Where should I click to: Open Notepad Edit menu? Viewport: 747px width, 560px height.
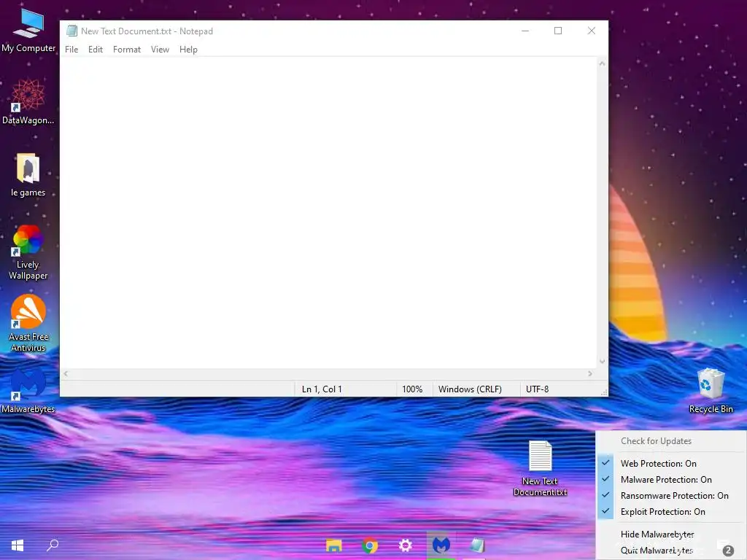pos(96,50)
